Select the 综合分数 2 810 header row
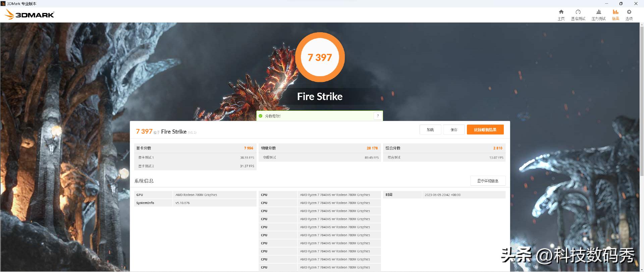Image resolution: width=644 pixels, height=272 pixels. (x=444, y=148)
